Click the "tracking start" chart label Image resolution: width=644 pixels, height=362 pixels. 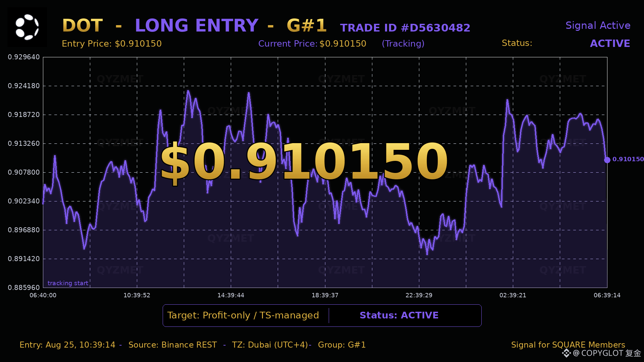pos(68,283)
